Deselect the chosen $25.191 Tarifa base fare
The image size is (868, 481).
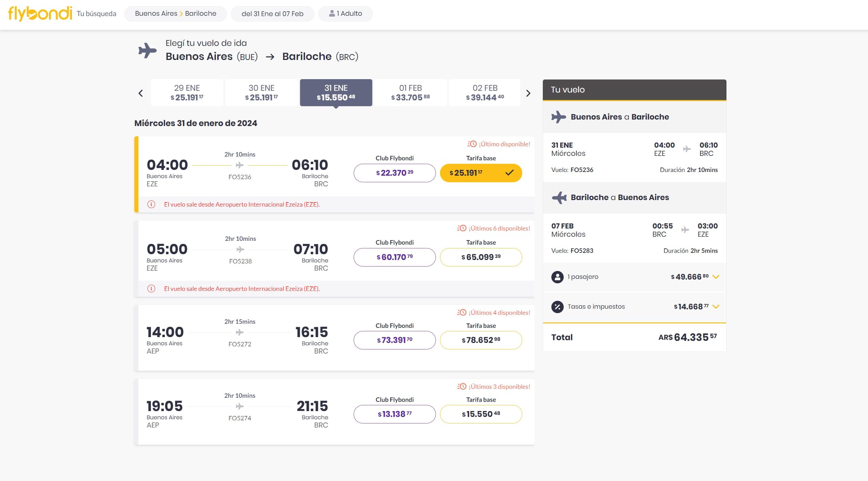(x=480, y=173)
